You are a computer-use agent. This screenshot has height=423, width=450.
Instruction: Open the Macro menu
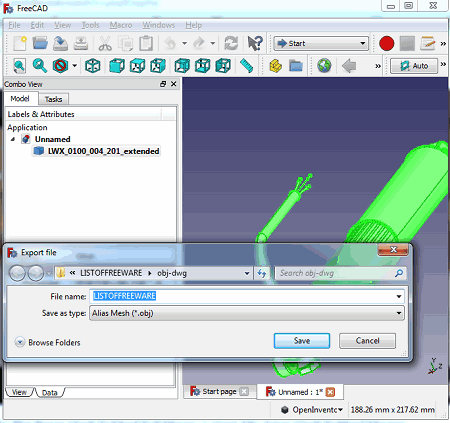[121, 25]
